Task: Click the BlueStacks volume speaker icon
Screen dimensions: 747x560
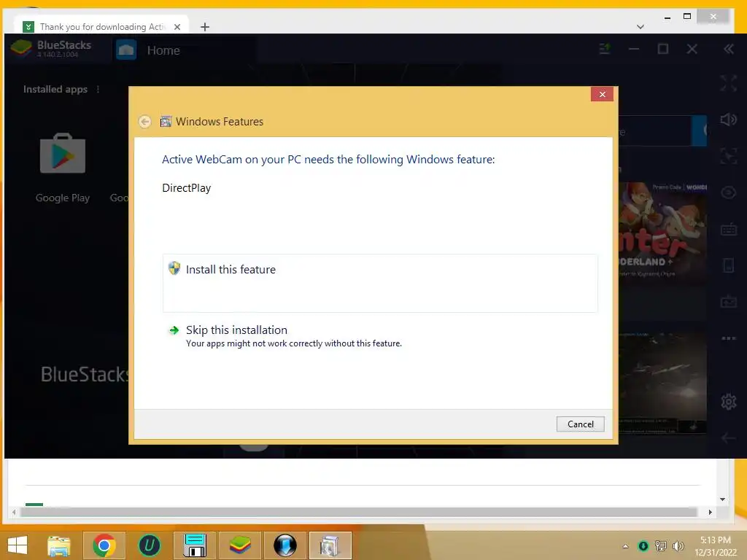Action: coord(729,120)
